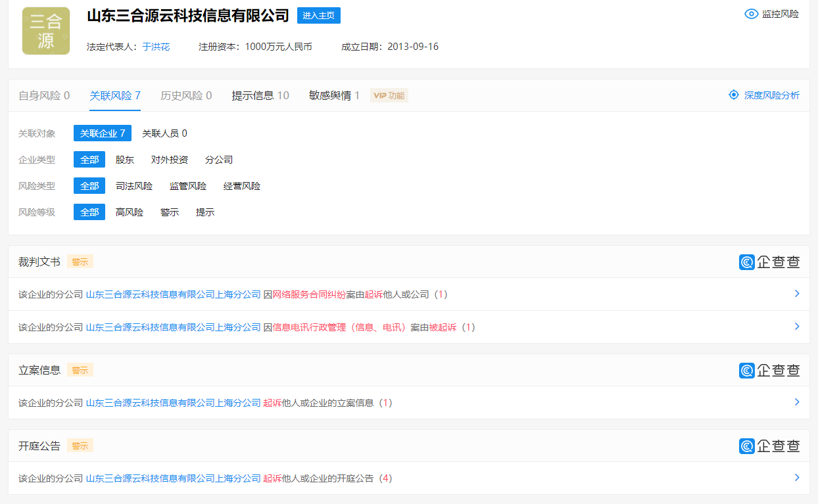Click the 企查查 logo in 开庭公告 section
Screen dimensions: 818x504
(769, 446)
